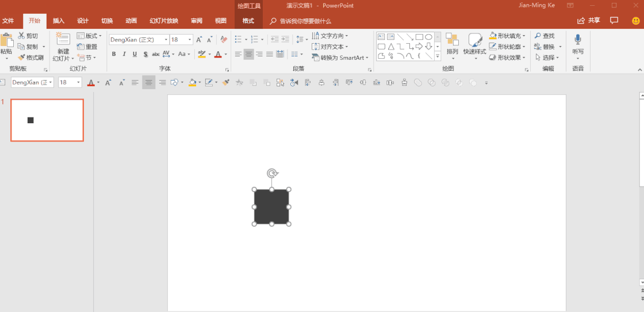Click the Share (共享) button

point(589,20)
